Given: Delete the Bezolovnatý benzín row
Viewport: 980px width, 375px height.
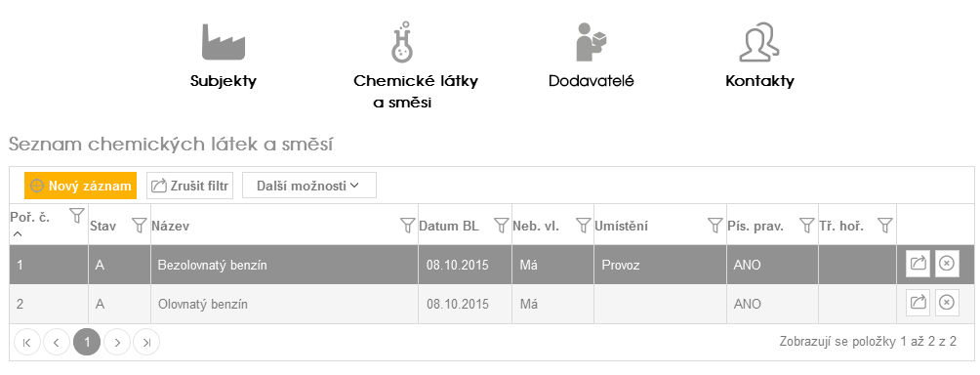Looking at the screenshot, I should [x=947, y=264].
